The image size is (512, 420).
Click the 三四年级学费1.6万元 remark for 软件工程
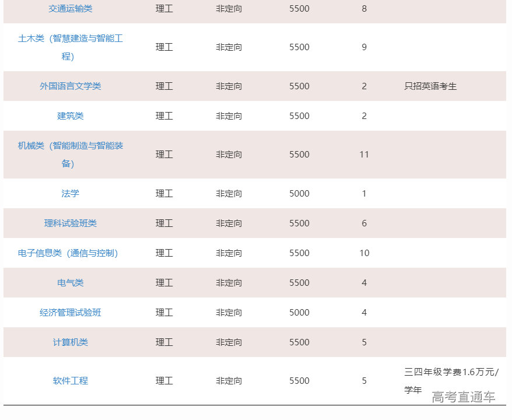click(451, 372)
